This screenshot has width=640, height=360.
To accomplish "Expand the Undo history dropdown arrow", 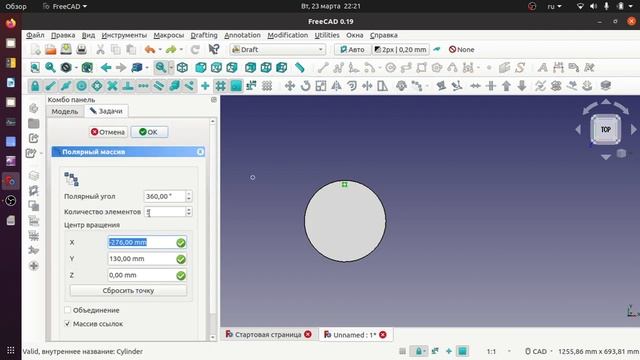I will click(160, 50).
